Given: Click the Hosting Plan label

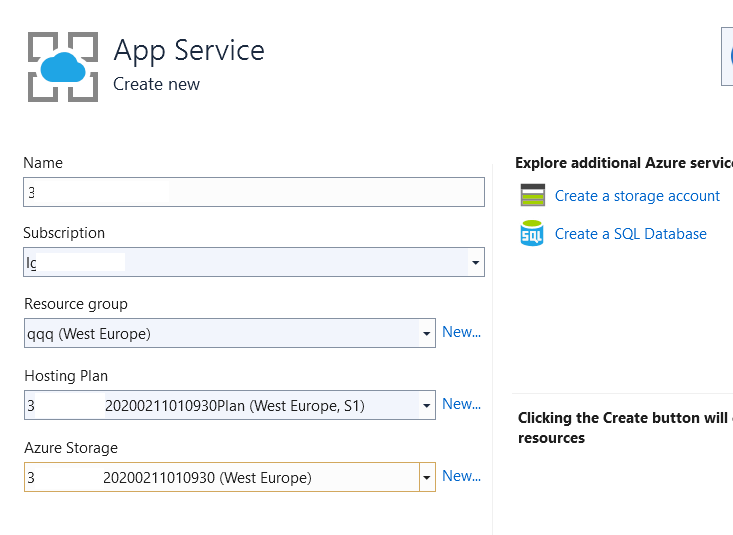Looking at the screenshot, I should coord(66,376).
